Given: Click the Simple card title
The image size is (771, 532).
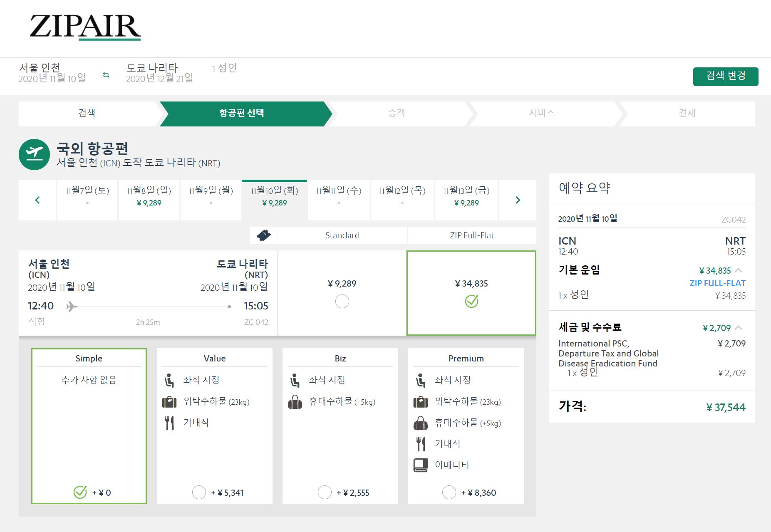Looking at the screenshot, I should pos(89,359).
